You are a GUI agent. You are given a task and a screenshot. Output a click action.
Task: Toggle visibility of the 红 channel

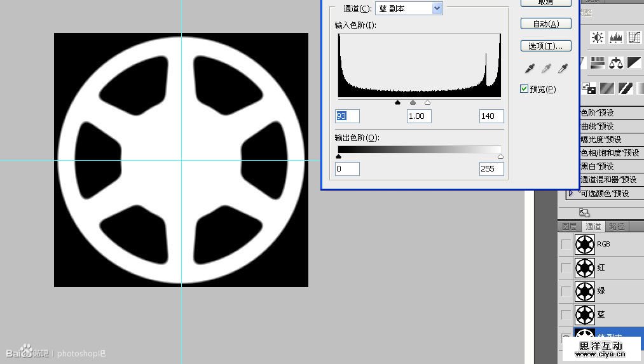tap(566, 268)
